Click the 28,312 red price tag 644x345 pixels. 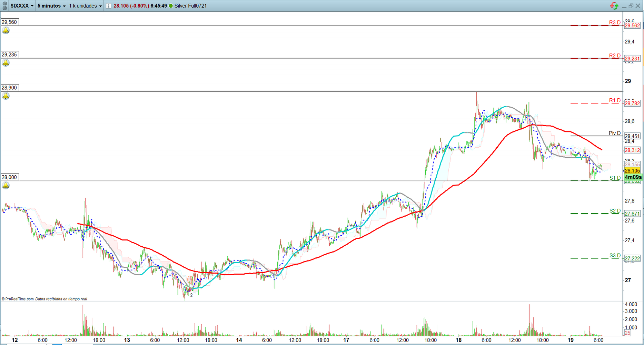[632, 150]
